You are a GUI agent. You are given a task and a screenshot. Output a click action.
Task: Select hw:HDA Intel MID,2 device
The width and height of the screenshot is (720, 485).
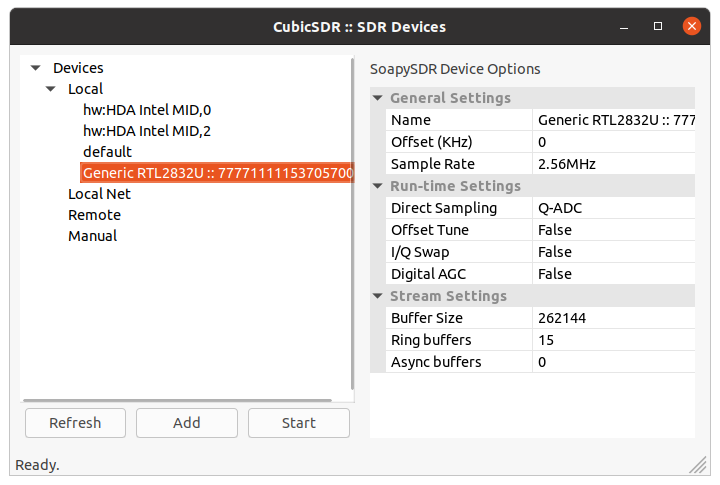coord(147,131)
